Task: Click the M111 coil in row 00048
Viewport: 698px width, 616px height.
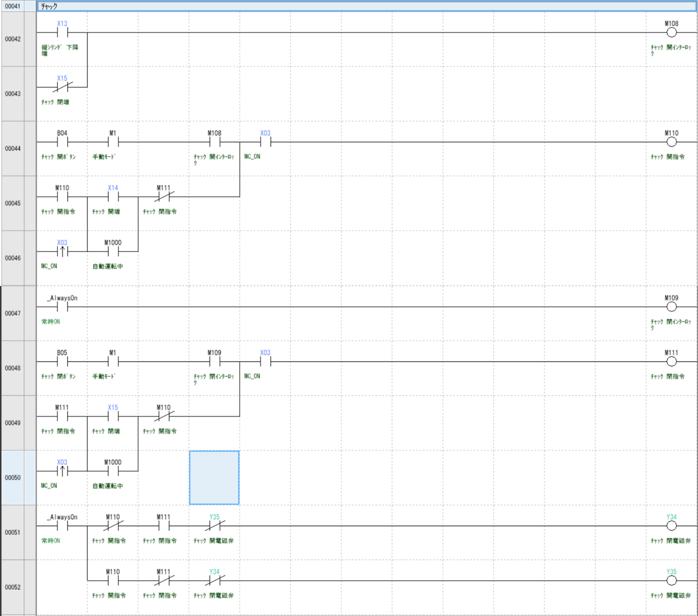Action: click(x=671, y=362)
